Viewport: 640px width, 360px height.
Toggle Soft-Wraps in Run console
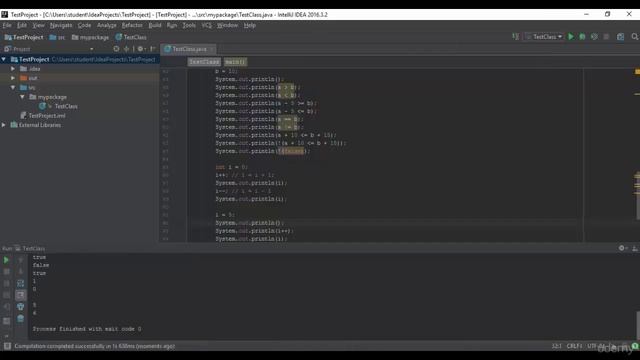pos(20,283)
